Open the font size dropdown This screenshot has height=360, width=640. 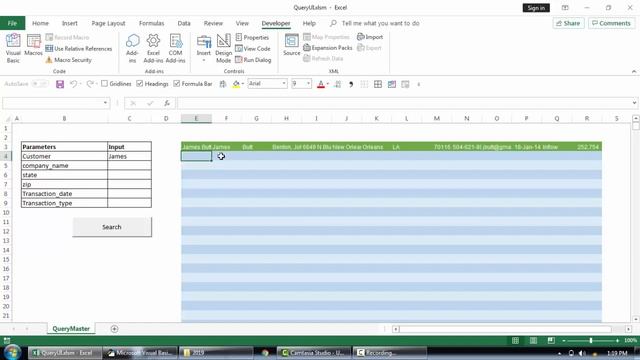(x=308, y=84)
